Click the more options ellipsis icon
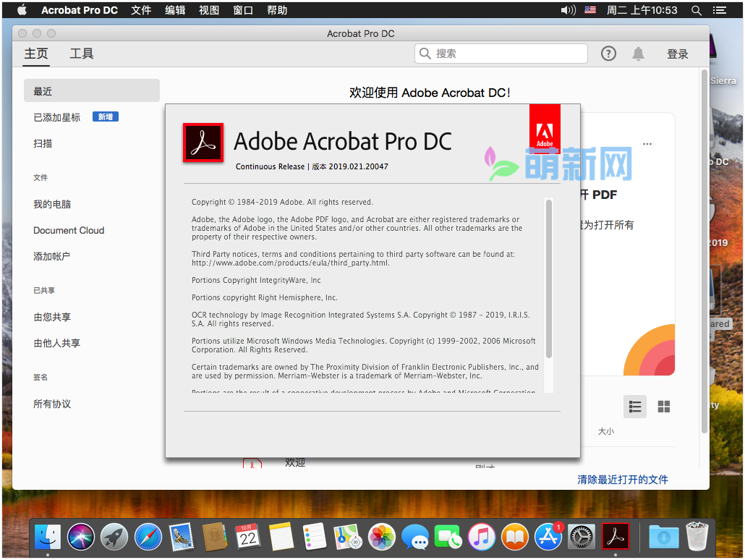Image resolution: width=745 pixels, height=560 pixels. pyautogui.click(x=647, y=144)
